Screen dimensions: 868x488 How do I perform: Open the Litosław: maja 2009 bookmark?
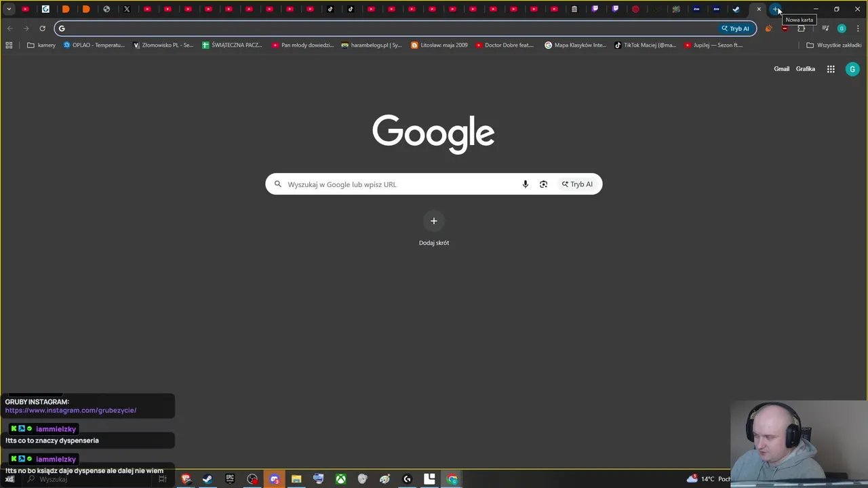tap(439, 45)
